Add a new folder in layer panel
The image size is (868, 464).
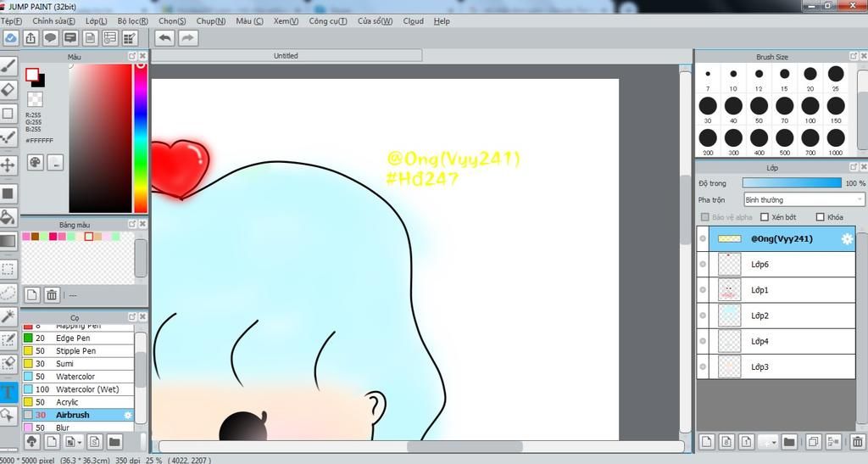[789, 441]
